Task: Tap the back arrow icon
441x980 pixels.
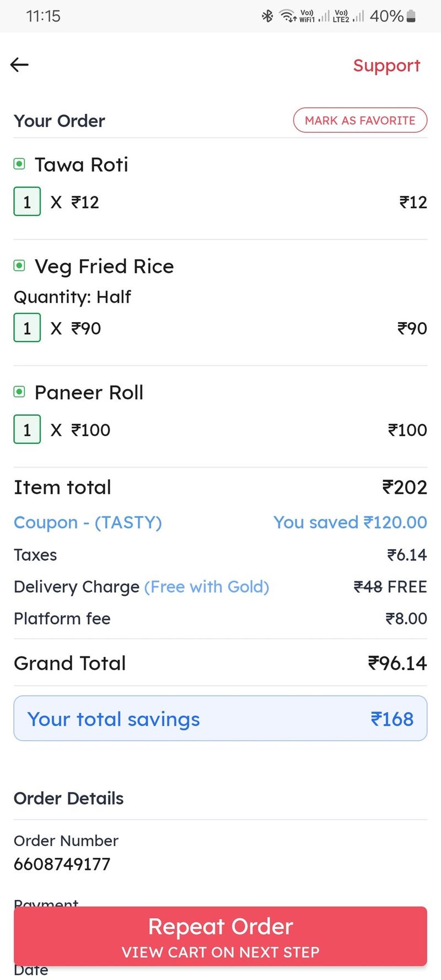Action: 19,65
